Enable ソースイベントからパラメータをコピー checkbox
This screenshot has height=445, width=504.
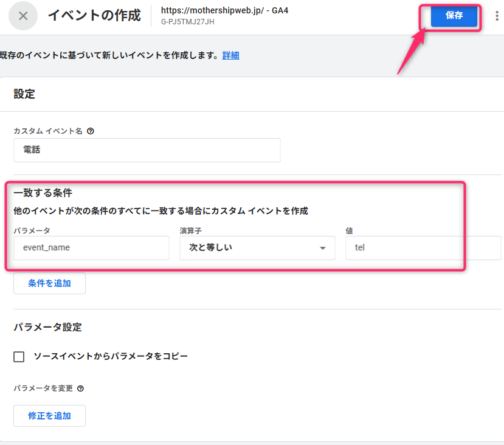point(19,356)
